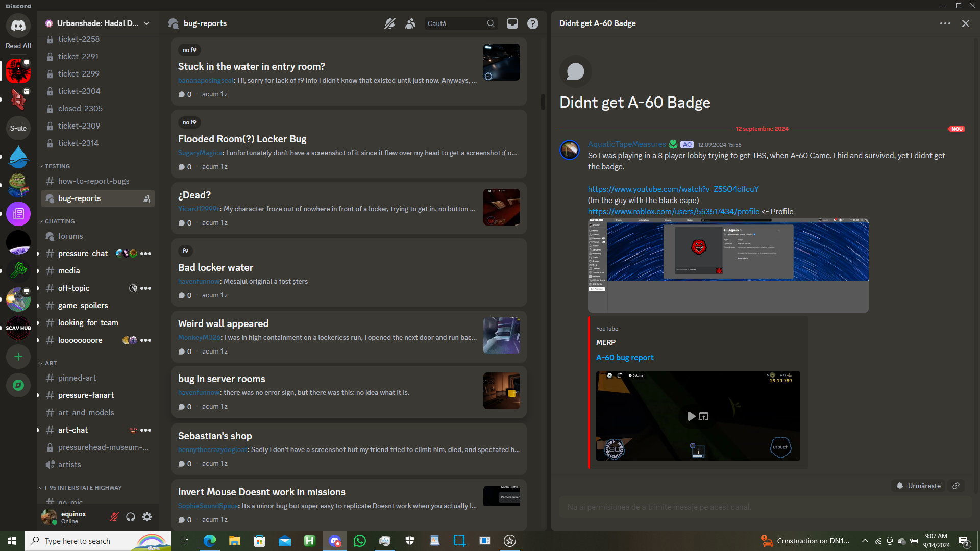The width and height of the screenshot is (980, 551).
Task: Open Explore Discoverable Servers compass icon
Action: (18, 385)
